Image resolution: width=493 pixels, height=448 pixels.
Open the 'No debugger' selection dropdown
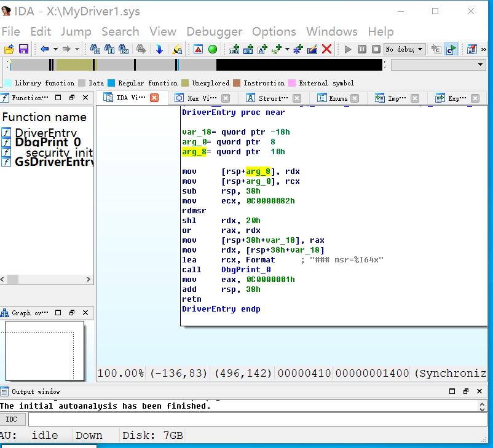(x=405, y=49)
